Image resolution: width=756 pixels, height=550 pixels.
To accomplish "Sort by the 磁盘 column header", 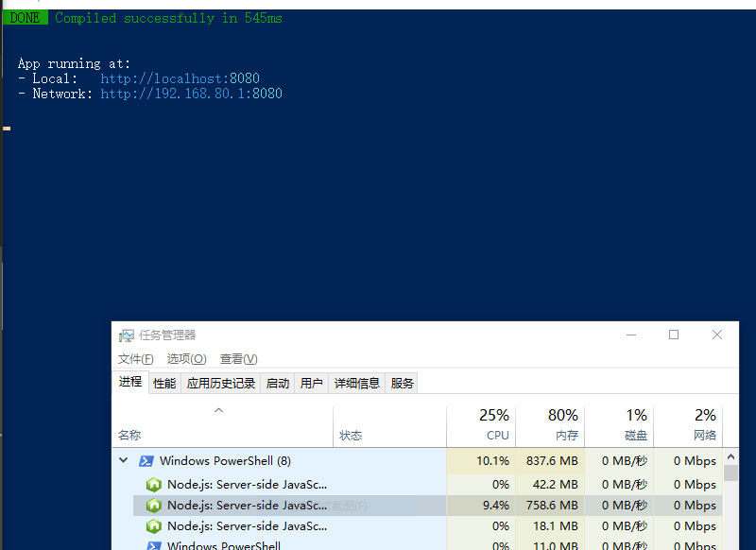I will click(x=619, y=426).
